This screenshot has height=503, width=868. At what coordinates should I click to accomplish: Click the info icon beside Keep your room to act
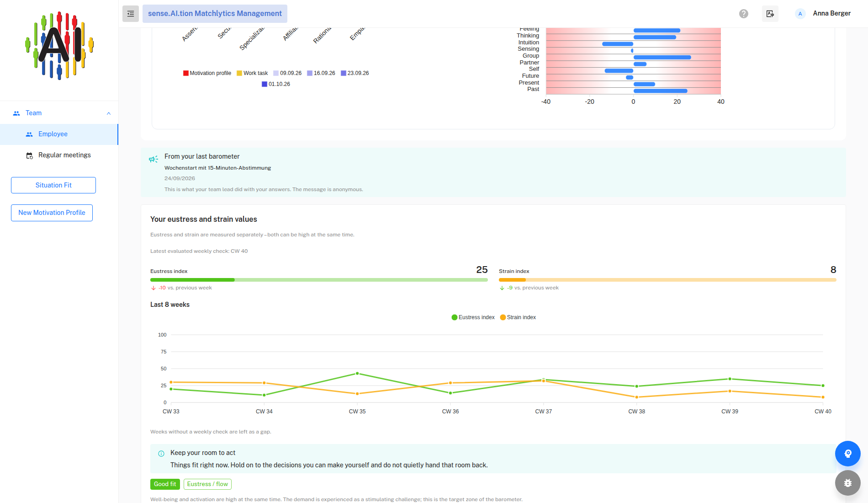coord(161,454)
